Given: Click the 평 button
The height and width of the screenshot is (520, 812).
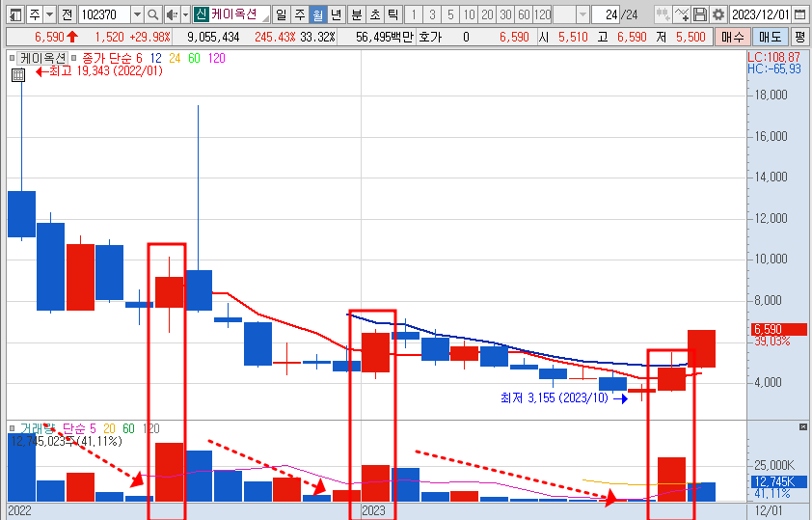Looking at the screenshot, I should (x=800, y=37).
